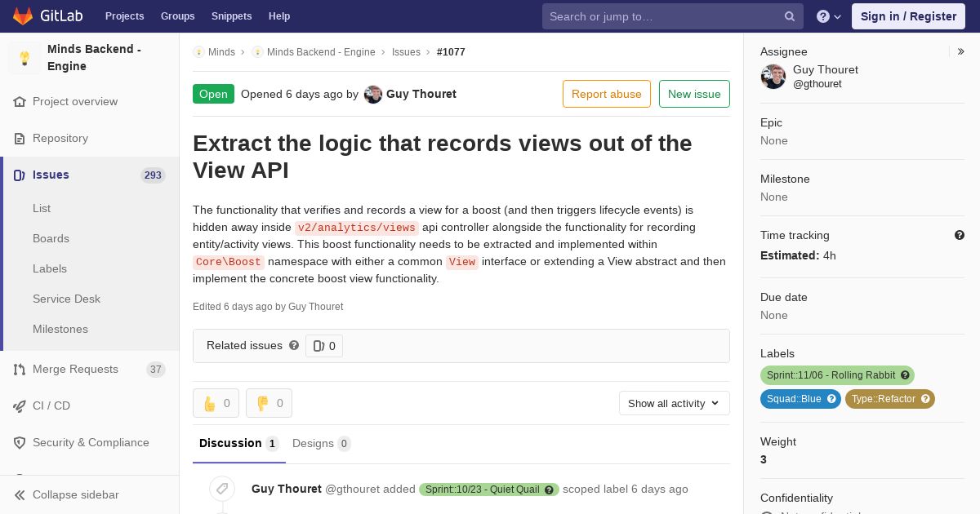This screenshot has height=514, width=980.
Task: Click the search magnifier icon
Action: [790, 16]
